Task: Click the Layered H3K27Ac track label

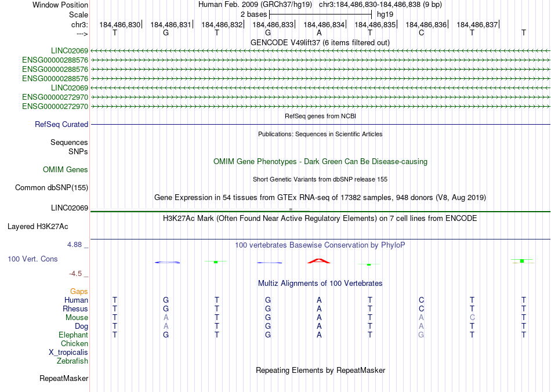Action: [x=38, y=227]
